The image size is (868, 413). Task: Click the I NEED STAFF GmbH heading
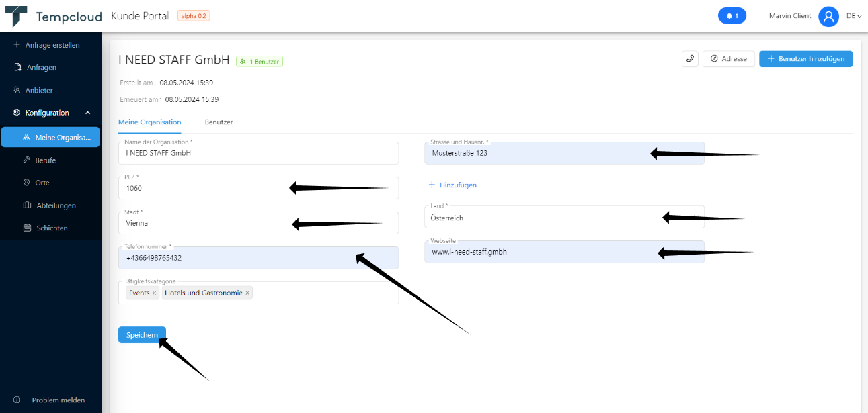(x=174, y=60)
